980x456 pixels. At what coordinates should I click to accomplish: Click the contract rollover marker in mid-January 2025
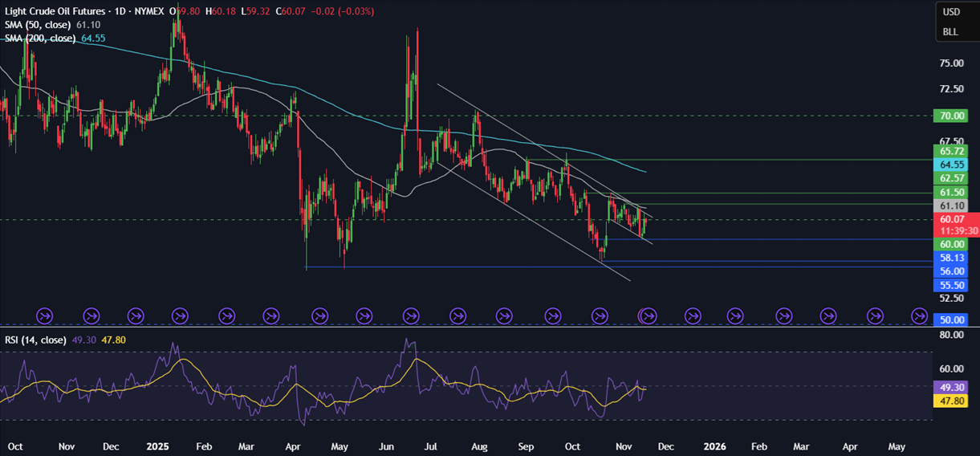point(181,316)
